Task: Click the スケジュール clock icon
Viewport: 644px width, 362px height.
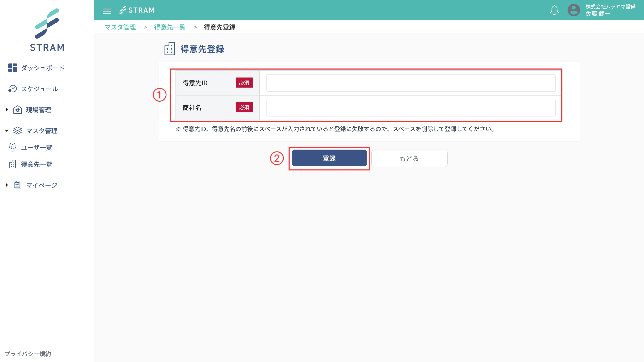Action: click(13, 89)
